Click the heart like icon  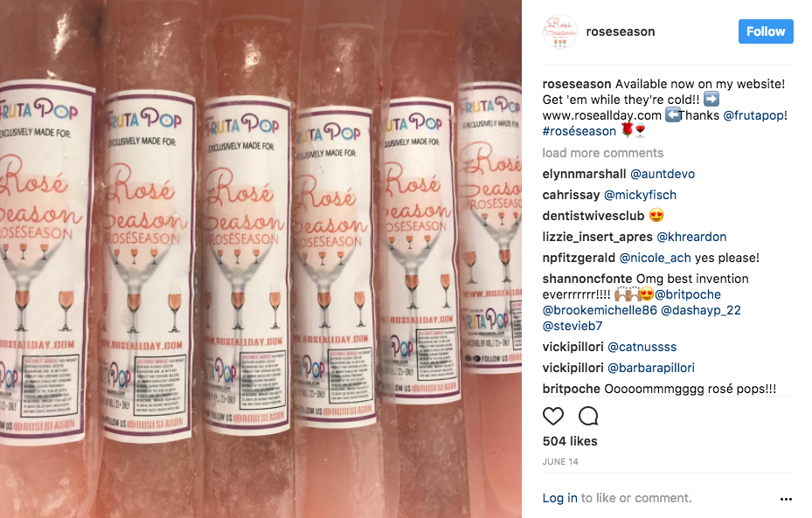pyautogui.click(x=552, y=416)
